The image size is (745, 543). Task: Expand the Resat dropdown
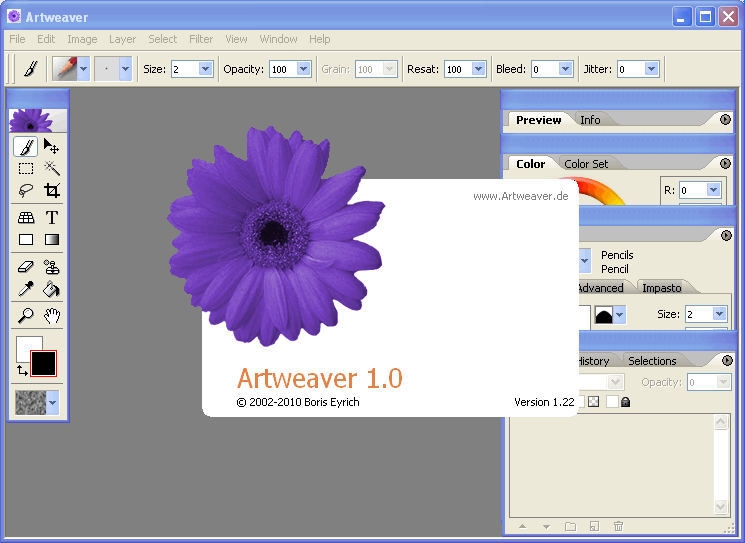click(x=478, y=69)
